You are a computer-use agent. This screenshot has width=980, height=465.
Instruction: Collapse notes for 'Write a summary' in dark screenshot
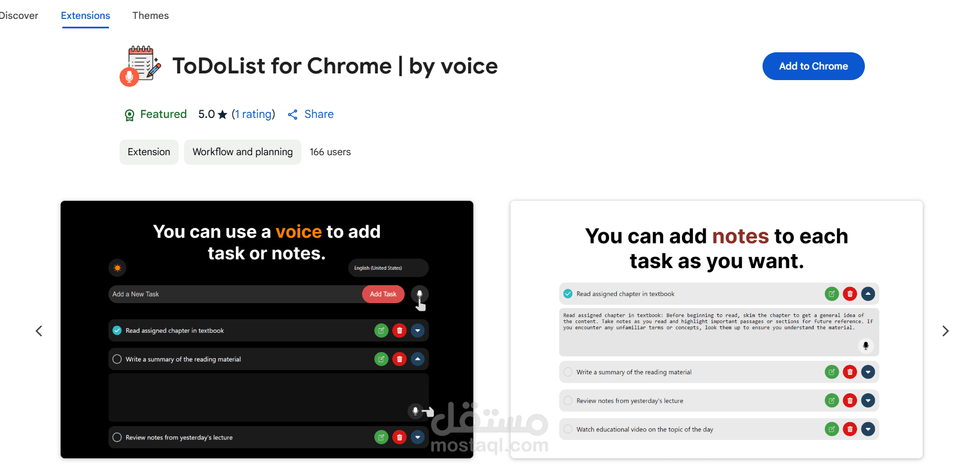[418, 359]
